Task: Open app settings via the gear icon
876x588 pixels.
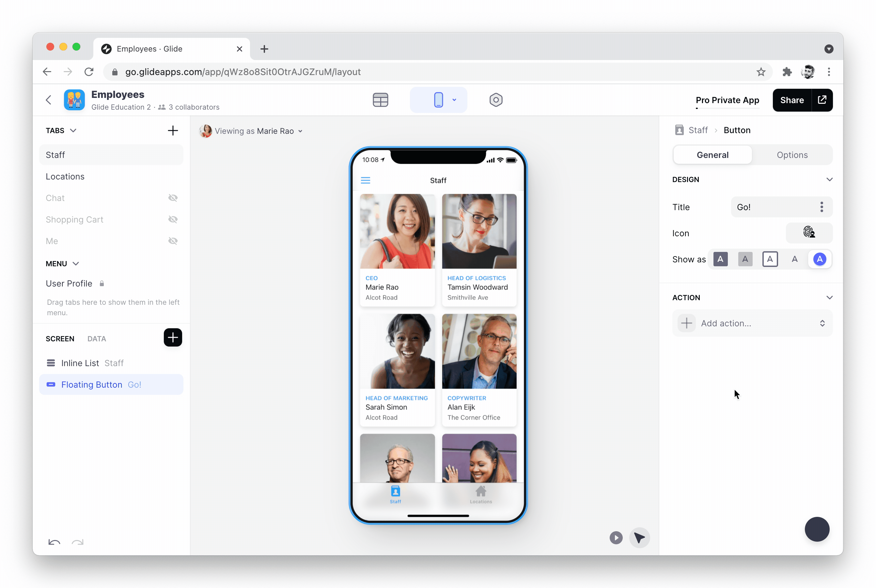Action: click(496, 100)
